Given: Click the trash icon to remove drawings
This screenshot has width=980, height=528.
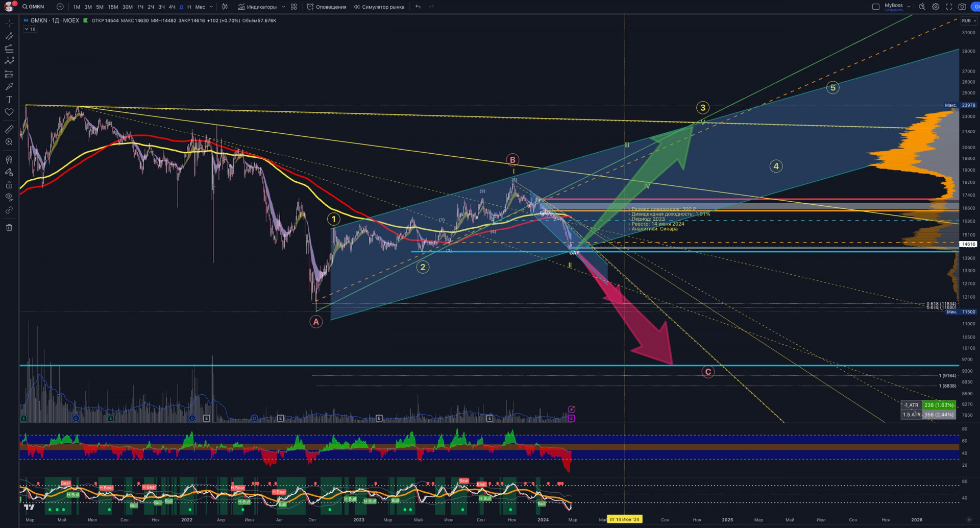Looking at the screenshot, I should point(9,228).
